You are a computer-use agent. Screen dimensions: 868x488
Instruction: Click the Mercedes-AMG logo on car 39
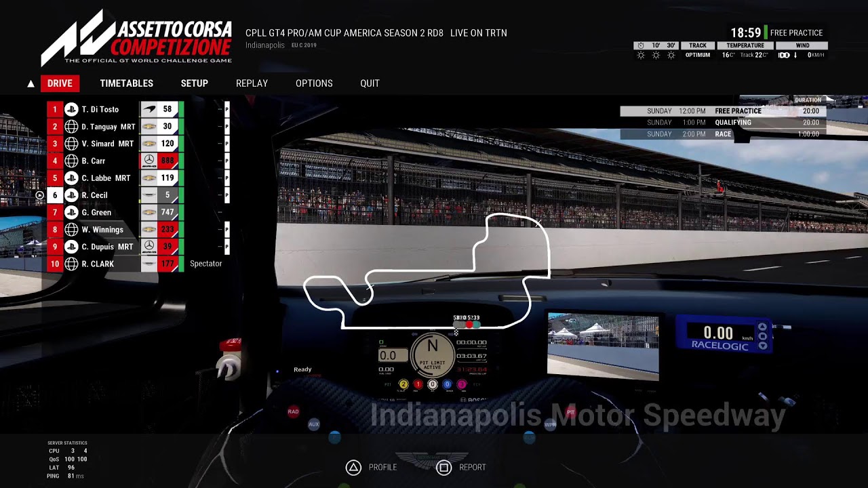[x=149, y=247]
